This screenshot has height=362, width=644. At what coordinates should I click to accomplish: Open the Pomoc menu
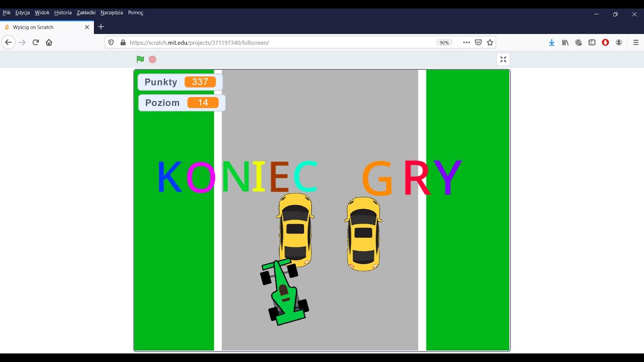(136, 13)
